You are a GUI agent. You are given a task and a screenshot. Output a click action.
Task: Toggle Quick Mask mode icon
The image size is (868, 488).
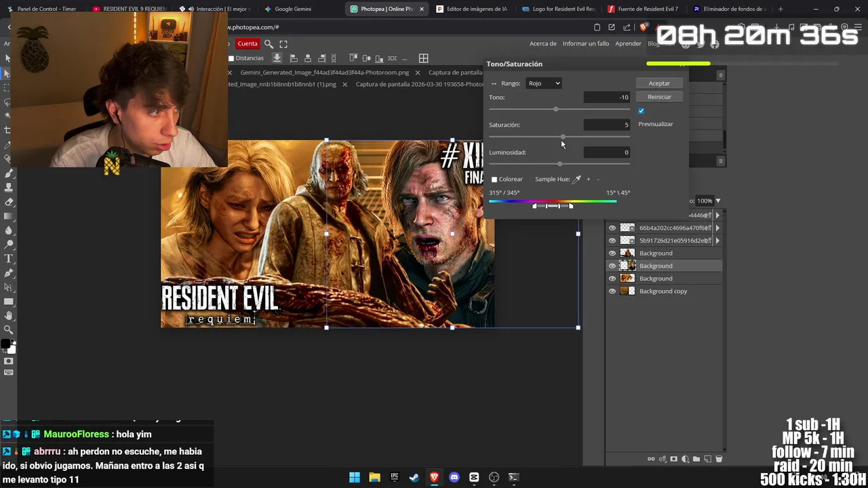(x=9, y=361)
